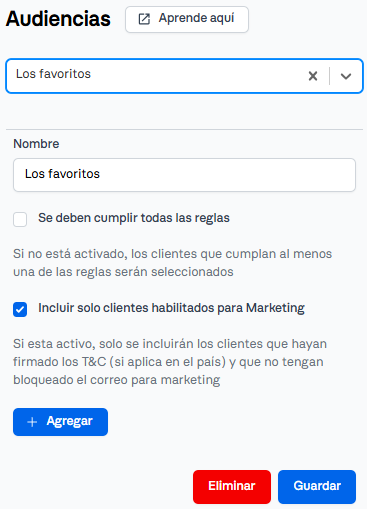
Task: Click the red Eliminar button
Action: 232,486
